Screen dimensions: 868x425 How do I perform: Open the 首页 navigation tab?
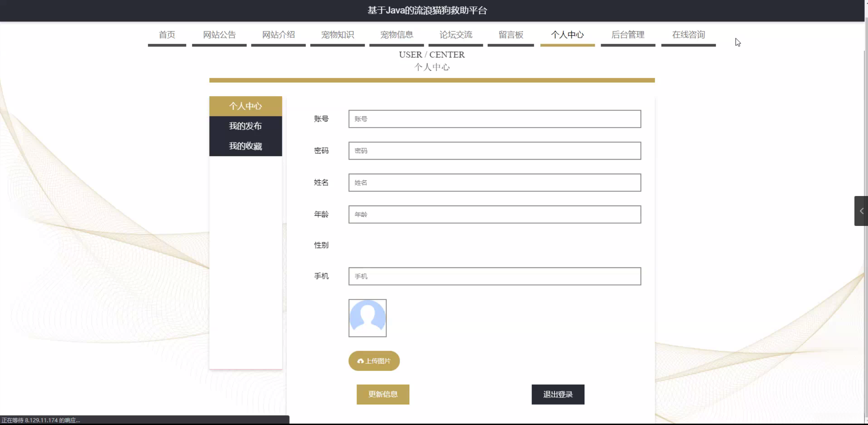tap(167, 35)
